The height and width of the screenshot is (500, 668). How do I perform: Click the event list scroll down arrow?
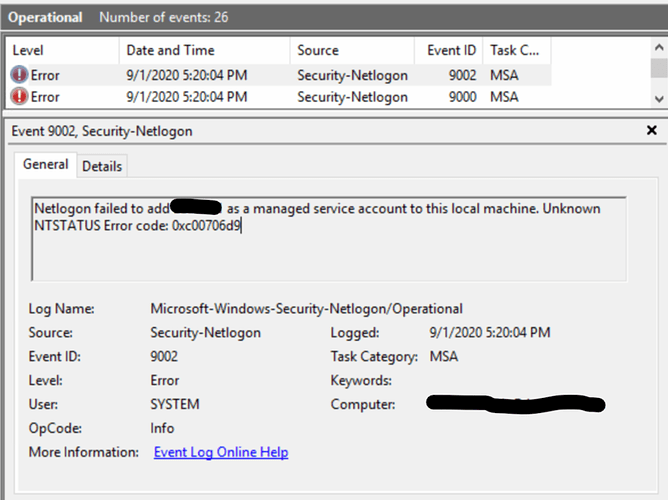point(658,99)
